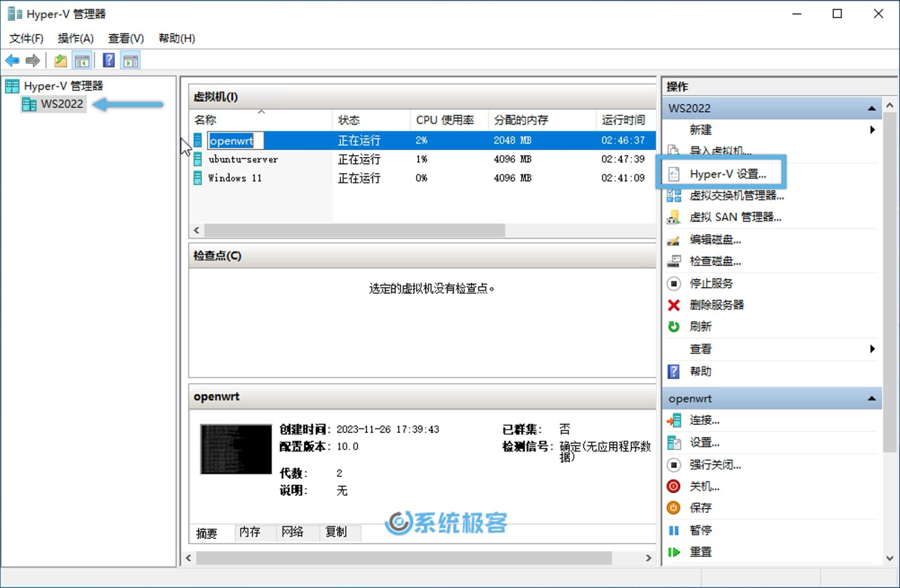Click 4096 MB memory cell for ubuntu-server
Image resolution: width=900 pixels, height=588 pixels.
coord(513,159)
